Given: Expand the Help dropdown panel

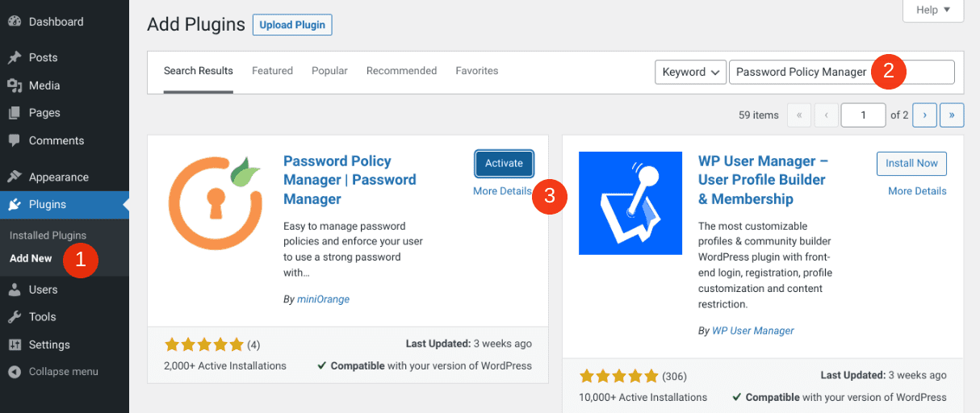Looking at the screenshot, I should (x=933, y=10).
